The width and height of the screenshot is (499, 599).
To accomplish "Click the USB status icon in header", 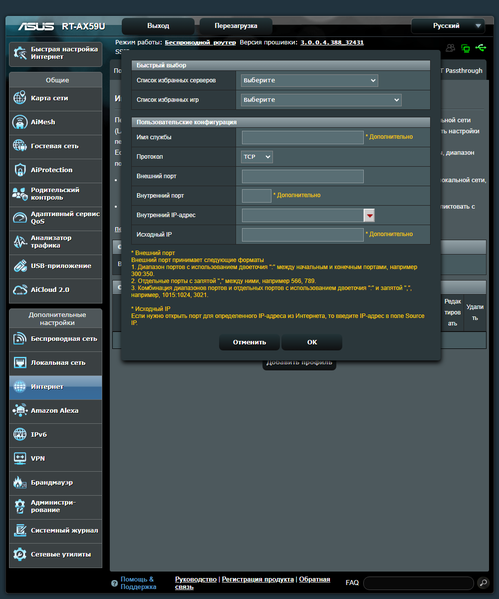I will click(x=480, y=48).
